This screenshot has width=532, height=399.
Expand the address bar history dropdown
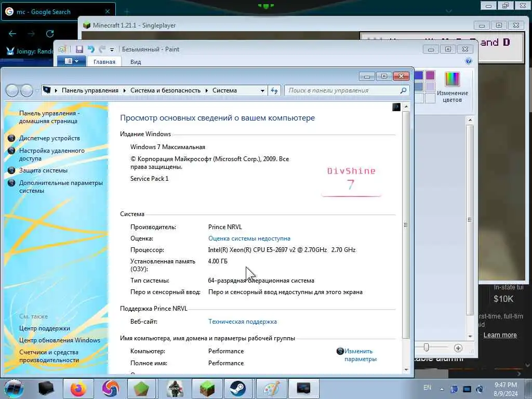(262, 90)
